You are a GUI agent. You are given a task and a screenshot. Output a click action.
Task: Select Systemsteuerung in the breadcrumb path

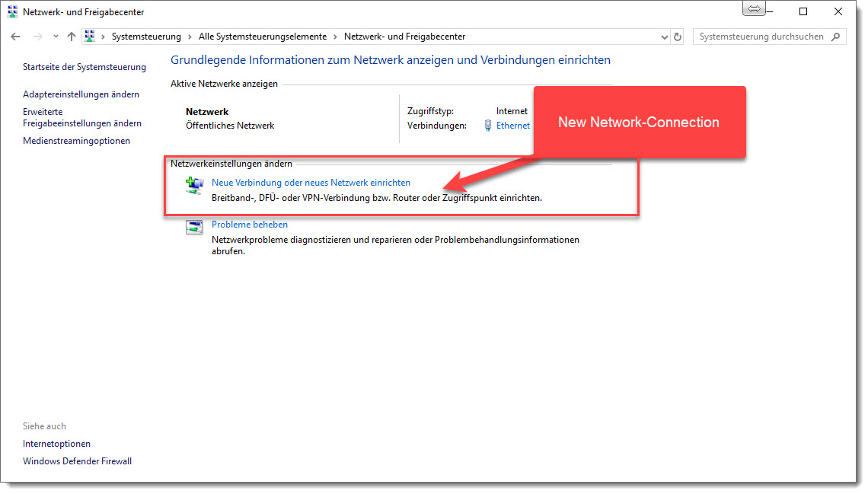click(x=146, y=37)
